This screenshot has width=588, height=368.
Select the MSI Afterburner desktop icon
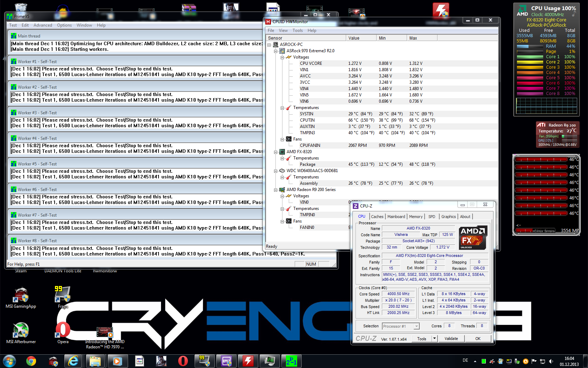(x=21, y=333)
